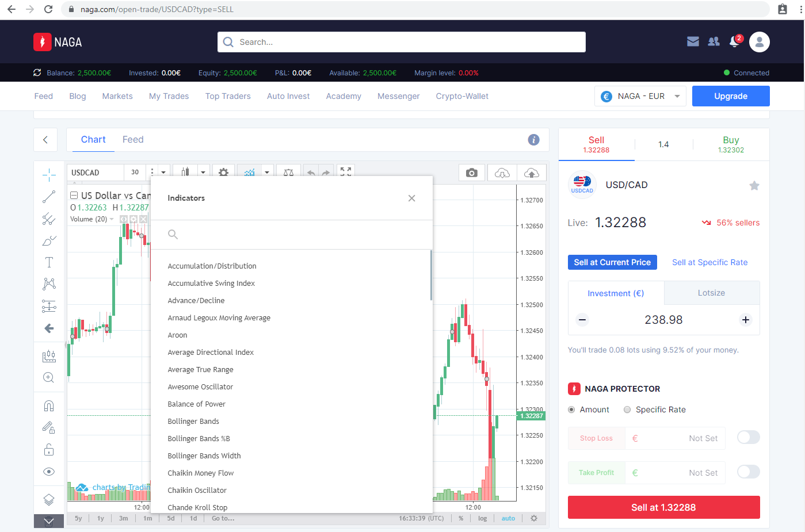Expand the indicator templates dropdown arrow

coord(267,173)
